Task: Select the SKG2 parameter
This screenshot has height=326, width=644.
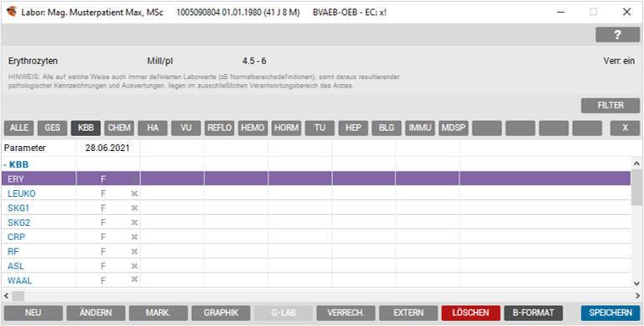Action: click(19, 223)
